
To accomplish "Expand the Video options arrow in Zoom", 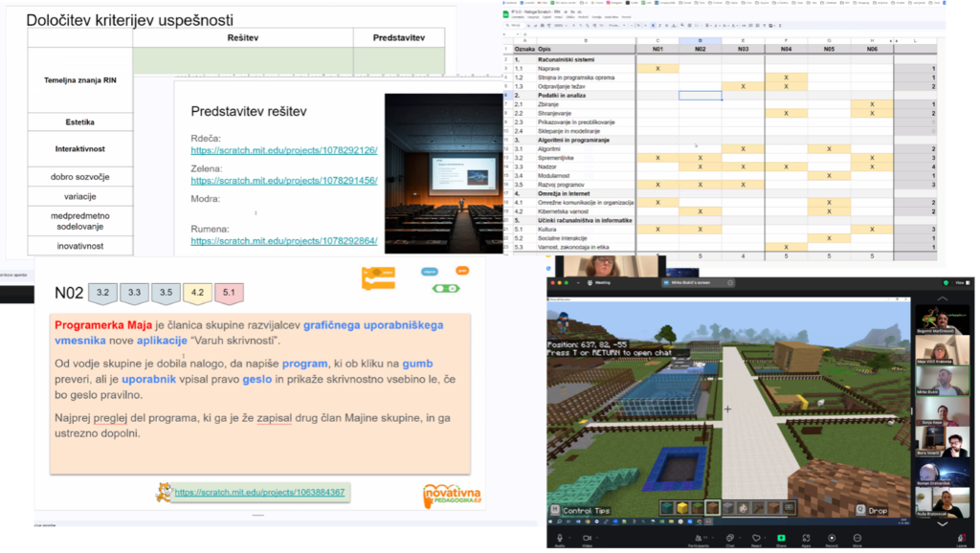I will [x=597, y=538].
